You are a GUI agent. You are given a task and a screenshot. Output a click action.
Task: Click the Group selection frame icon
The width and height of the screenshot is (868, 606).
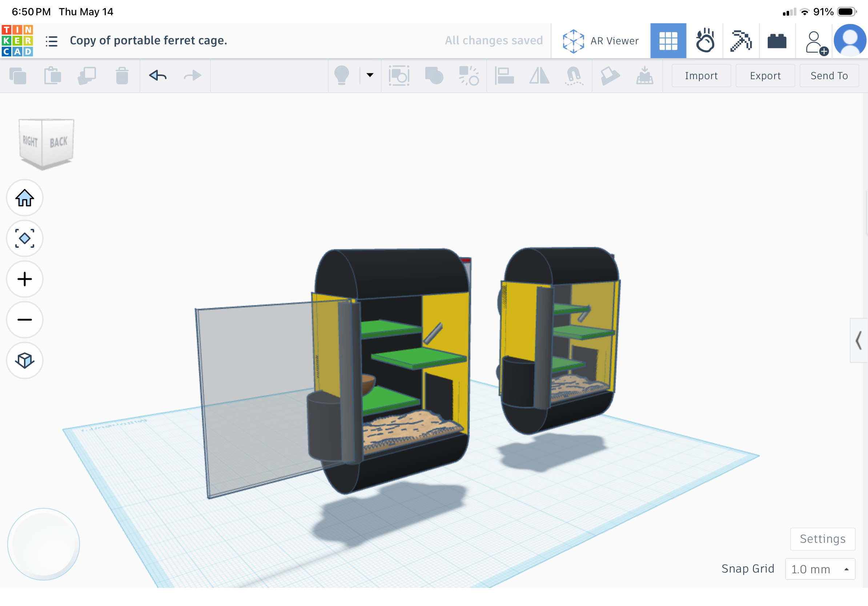[x=399, y=76]
